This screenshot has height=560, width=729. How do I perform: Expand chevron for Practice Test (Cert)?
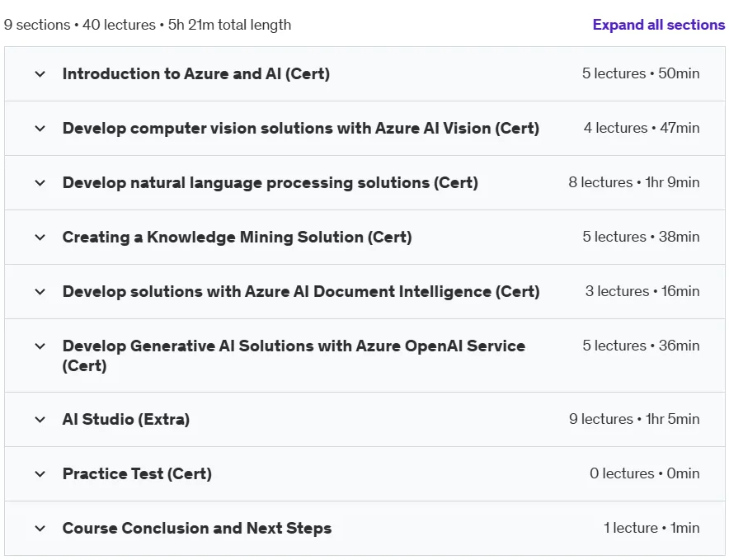point(40,474)
